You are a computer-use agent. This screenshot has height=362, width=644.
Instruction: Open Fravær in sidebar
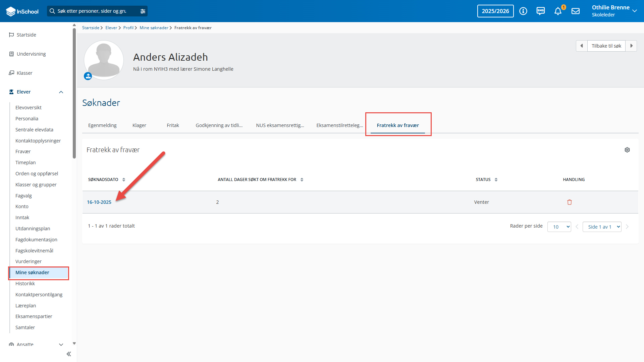click(23, 152)
